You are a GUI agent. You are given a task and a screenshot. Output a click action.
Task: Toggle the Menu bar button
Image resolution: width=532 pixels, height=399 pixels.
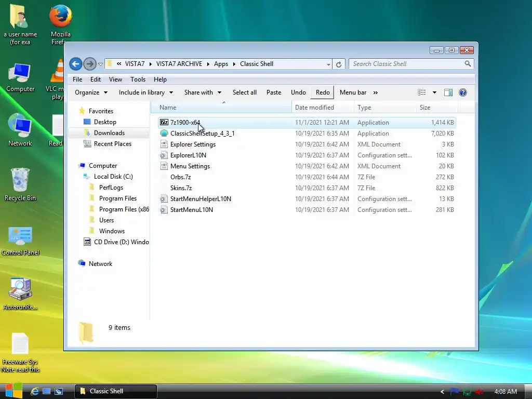[353, 92]
